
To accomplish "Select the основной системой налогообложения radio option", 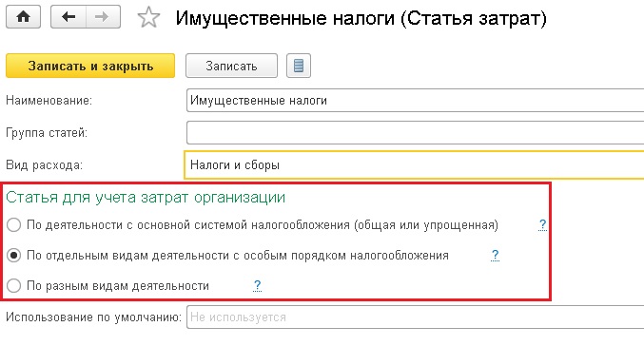I will [x=13, y=225].
